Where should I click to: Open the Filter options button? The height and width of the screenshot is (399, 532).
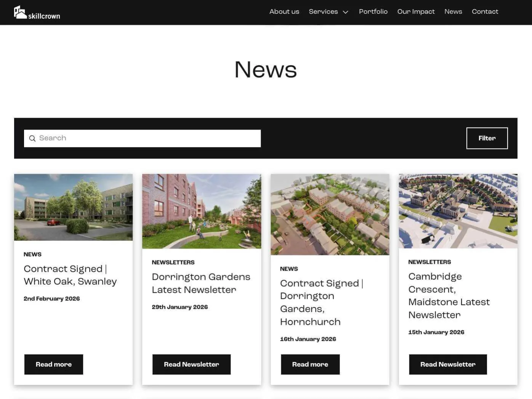coord(487,138)
